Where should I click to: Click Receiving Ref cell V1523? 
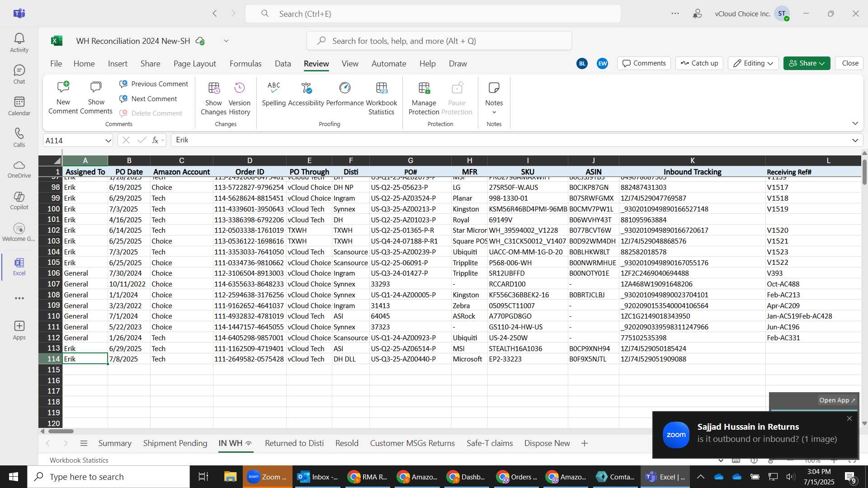tap(813, 252)
